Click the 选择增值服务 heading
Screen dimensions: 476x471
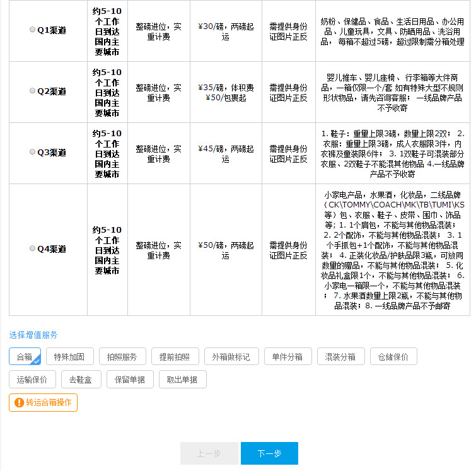pyautogui.click(x=33, y=335)
